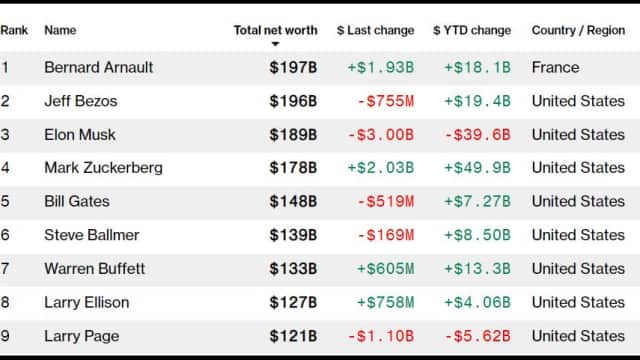Click France in the Country column
The image size is (640, 360).
point(556,67)
